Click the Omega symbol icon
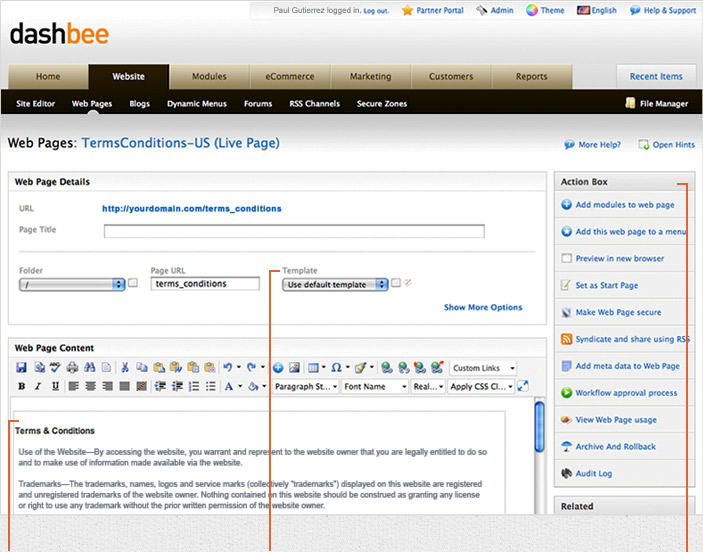The width and height of the screenshot is (703, 552). (336, 368)
